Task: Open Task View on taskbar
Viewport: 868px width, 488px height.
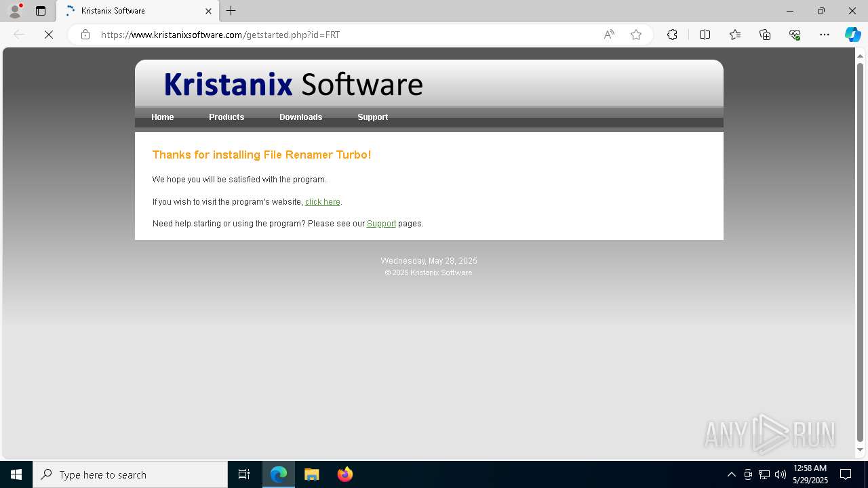Action: 244,474
